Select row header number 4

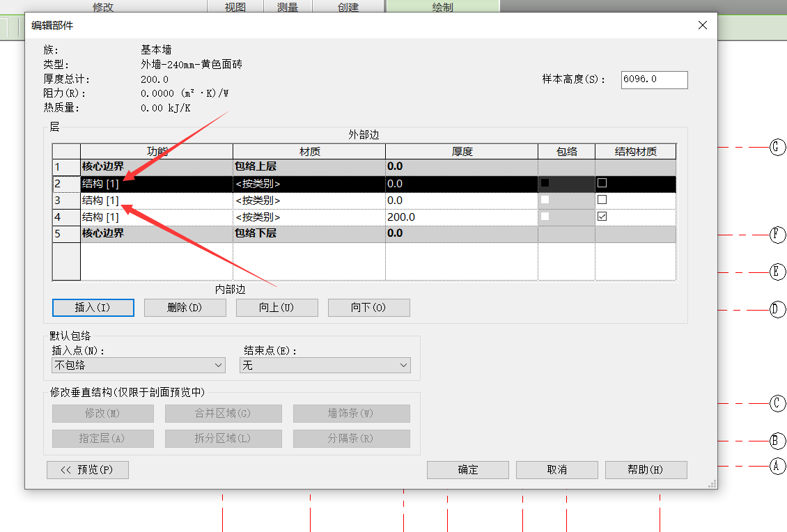coord(66,217)
